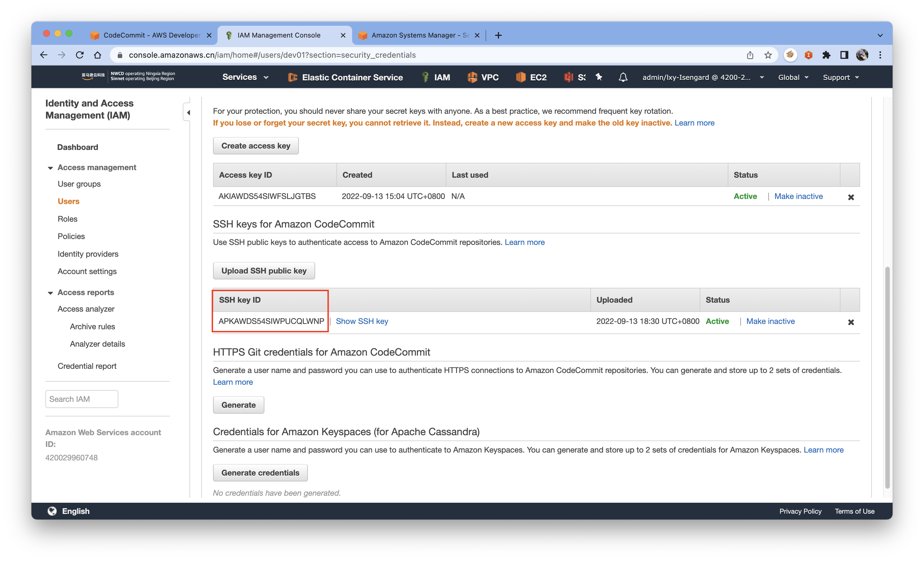Screen dimensions: 924x561
Task: Reload the current page
Action: coord(80,55)
